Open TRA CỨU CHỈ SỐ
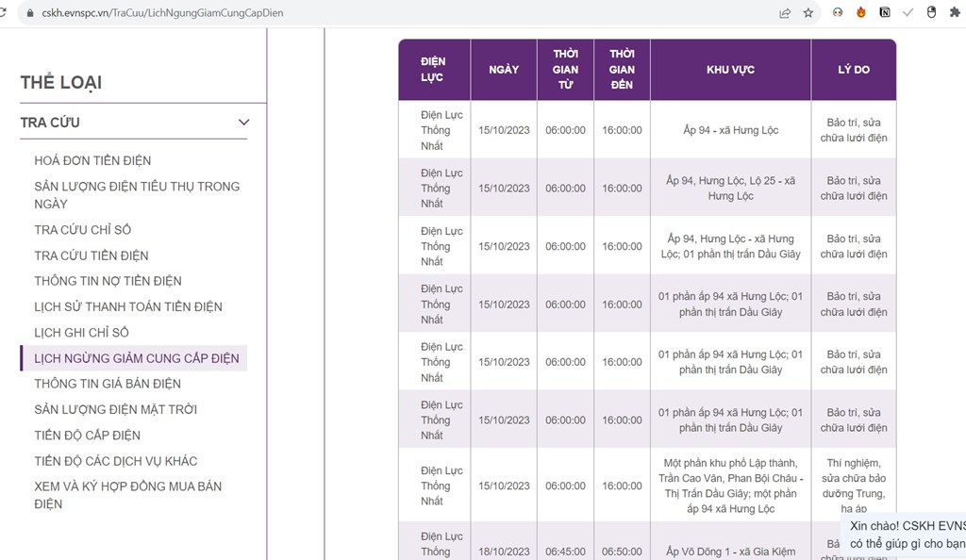Screen dimensions: 966x560 point(83,229)
